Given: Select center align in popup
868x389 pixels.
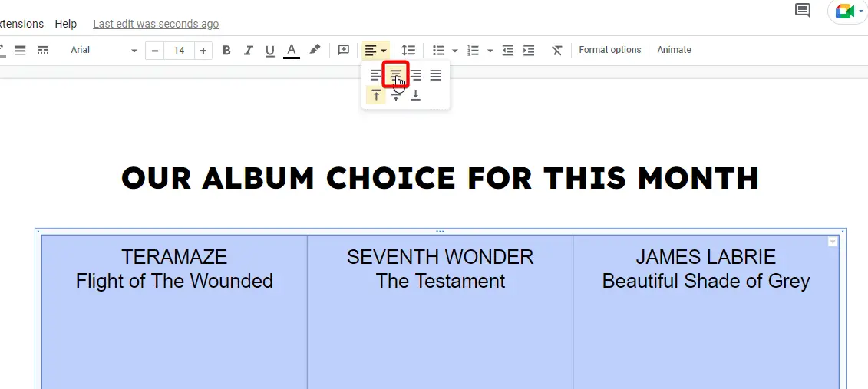Looking at the screenshot, I should pos(396,75).
